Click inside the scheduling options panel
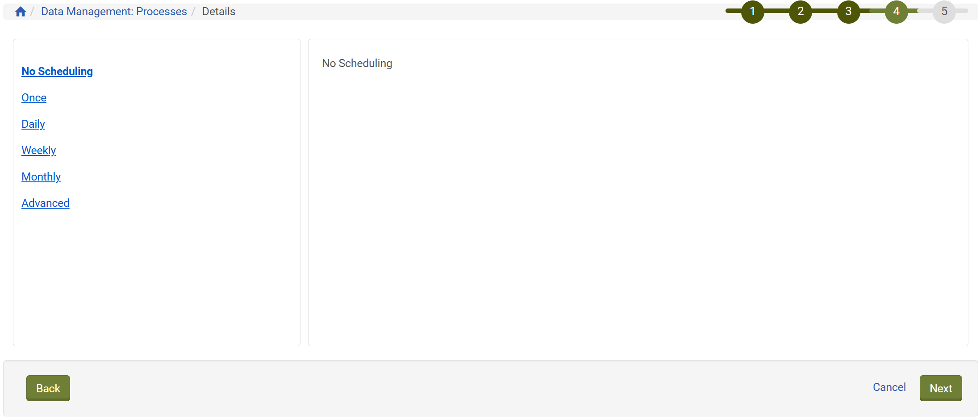 click(156, 277)
